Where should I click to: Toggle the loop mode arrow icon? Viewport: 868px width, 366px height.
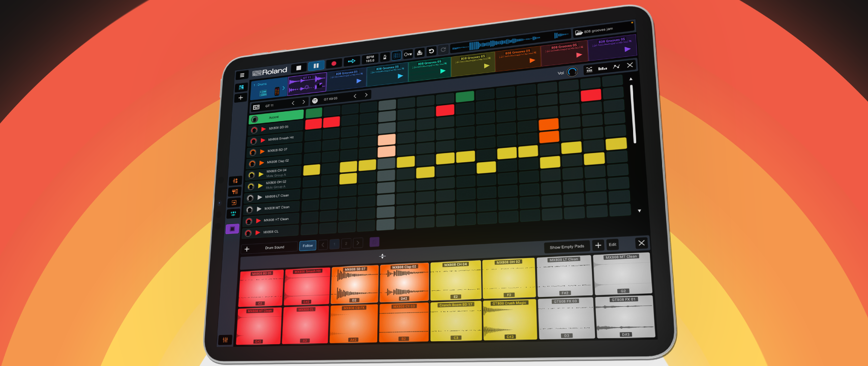click(x=351, y=62)
